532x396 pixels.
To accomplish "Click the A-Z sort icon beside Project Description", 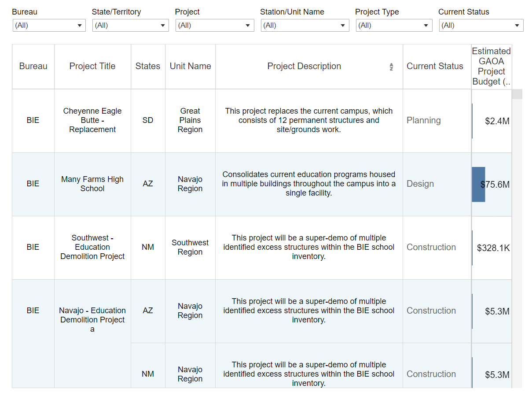I will [391, 66].
